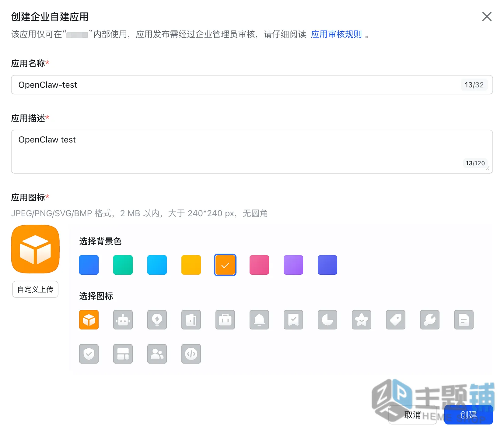Click the 创建 create button

469,415
